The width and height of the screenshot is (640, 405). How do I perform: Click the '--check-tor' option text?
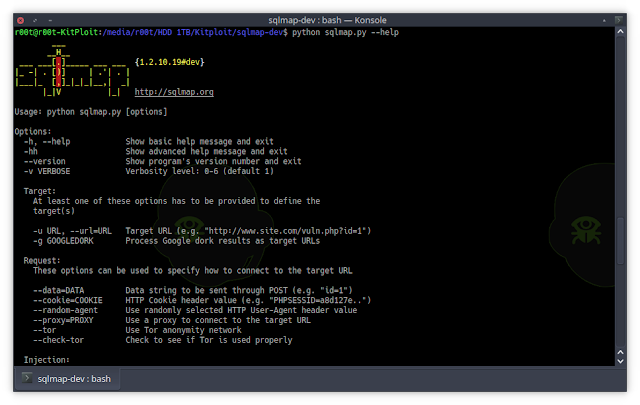(58, 340)
